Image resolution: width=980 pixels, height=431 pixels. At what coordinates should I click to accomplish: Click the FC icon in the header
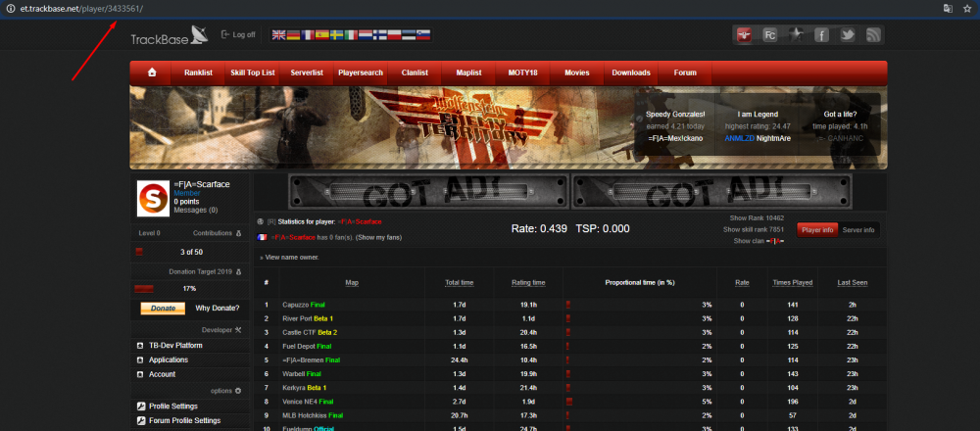[770, 35]
